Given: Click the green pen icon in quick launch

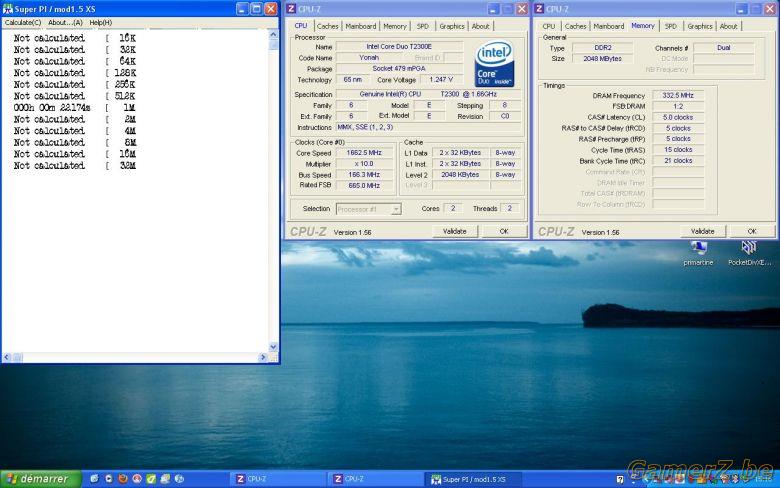Looking at the screenshot, I should tap(151, 479).
